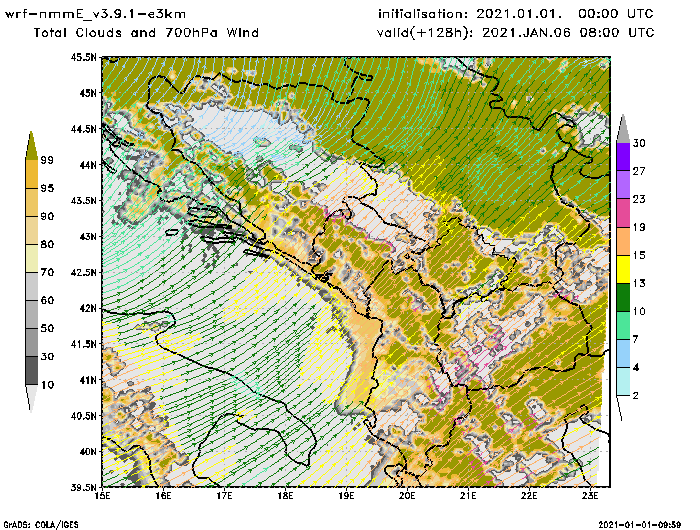Image resolution: width=700 pixels, height=530 pixels.
Task: Click the 19E longitude axis label
Action: point(346,496)
